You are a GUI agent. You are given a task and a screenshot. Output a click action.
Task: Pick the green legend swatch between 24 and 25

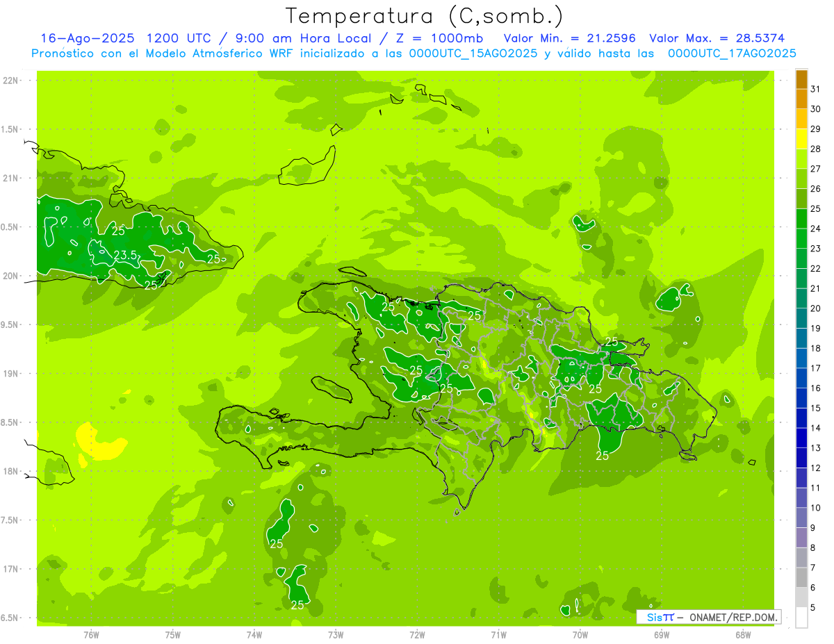(x=801, y=219)
